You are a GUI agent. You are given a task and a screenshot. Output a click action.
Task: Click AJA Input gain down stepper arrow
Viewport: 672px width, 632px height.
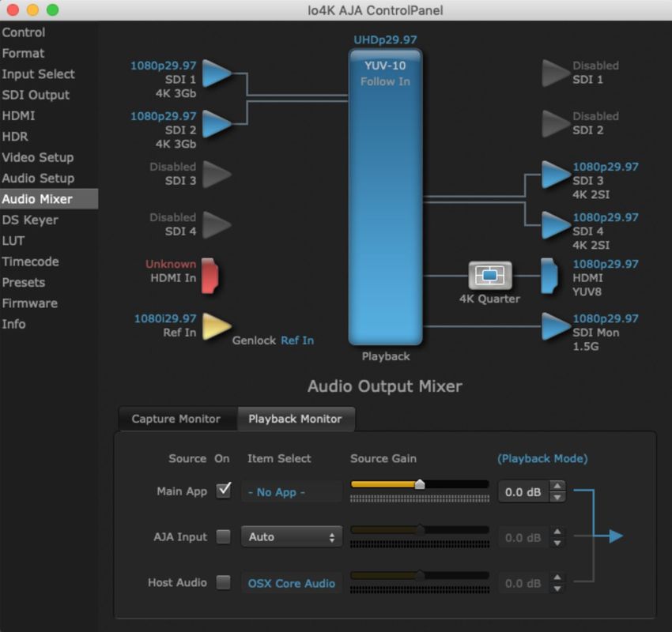pyautogui.click(x=557, y=543)
